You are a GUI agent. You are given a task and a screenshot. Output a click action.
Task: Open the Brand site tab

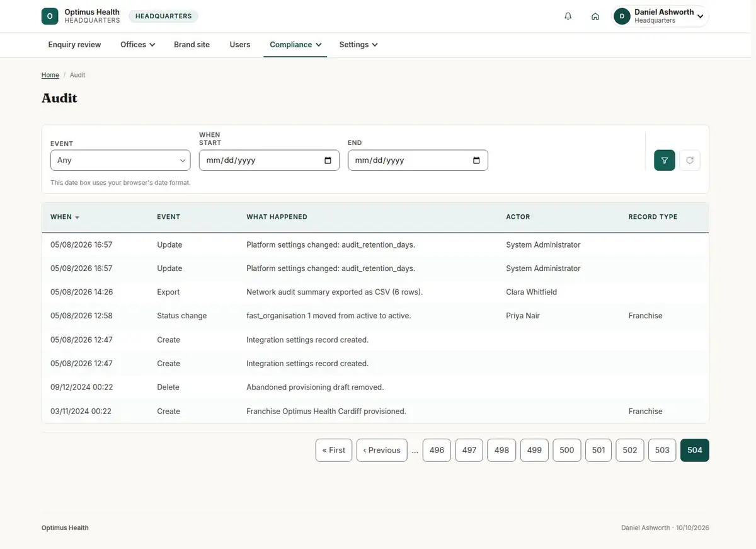click(x=192, y=45)
